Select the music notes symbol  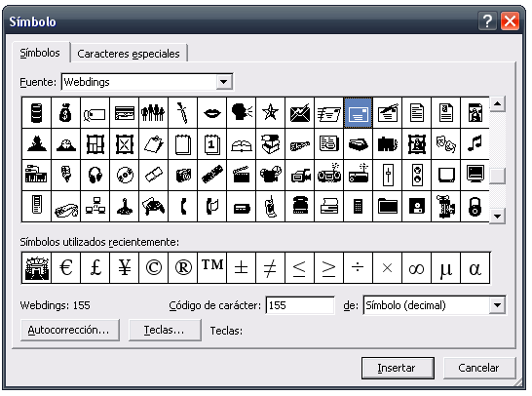[475, 144]
